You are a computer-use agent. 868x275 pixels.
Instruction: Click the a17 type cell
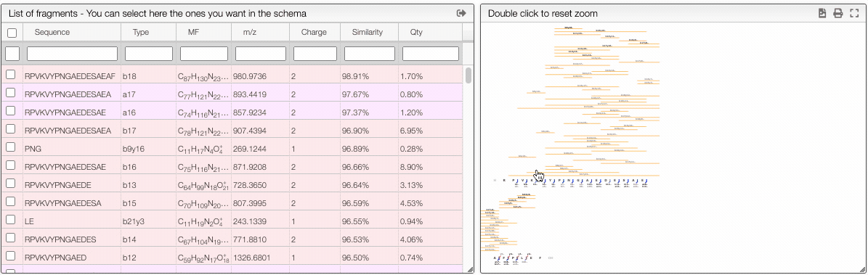coord(129,94)
